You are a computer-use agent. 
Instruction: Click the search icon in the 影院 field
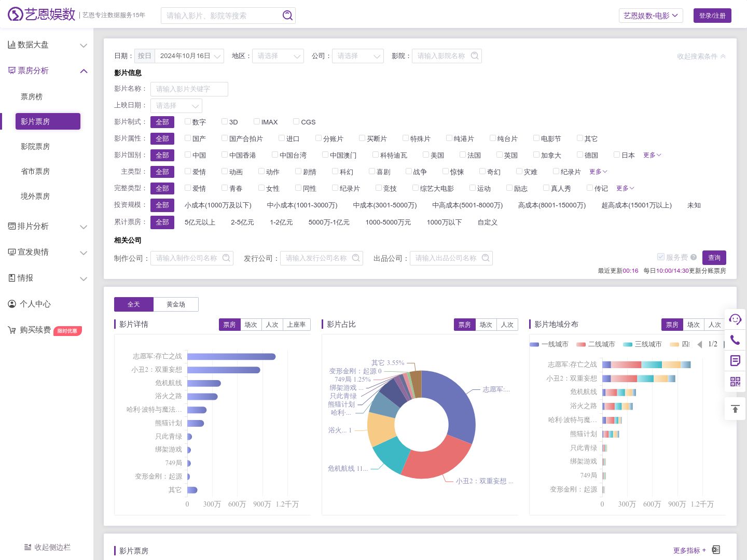point(474,56)
